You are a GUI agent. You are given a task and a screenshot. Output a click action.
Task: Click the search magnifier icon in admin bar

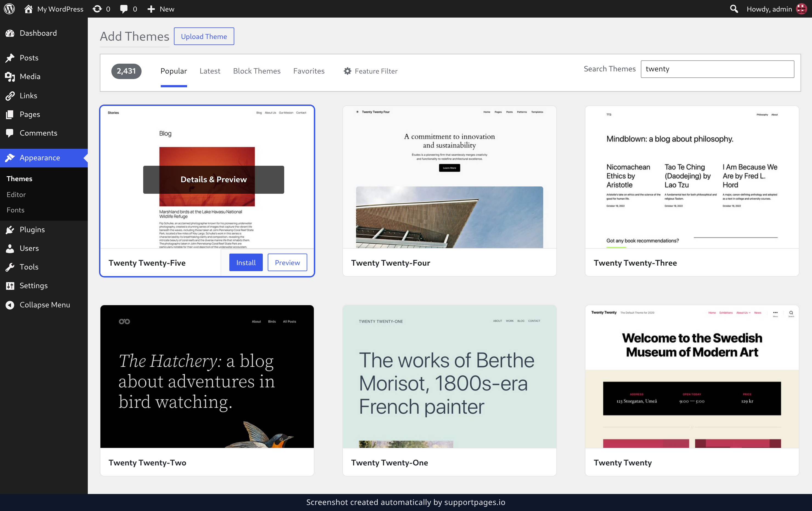(734, 9)
